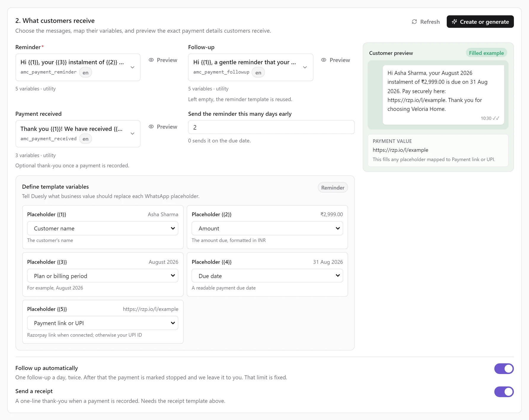Click the 'Send a receipt' label
The height and width of the screenshot is (420, 529).
tap(34, 391)
